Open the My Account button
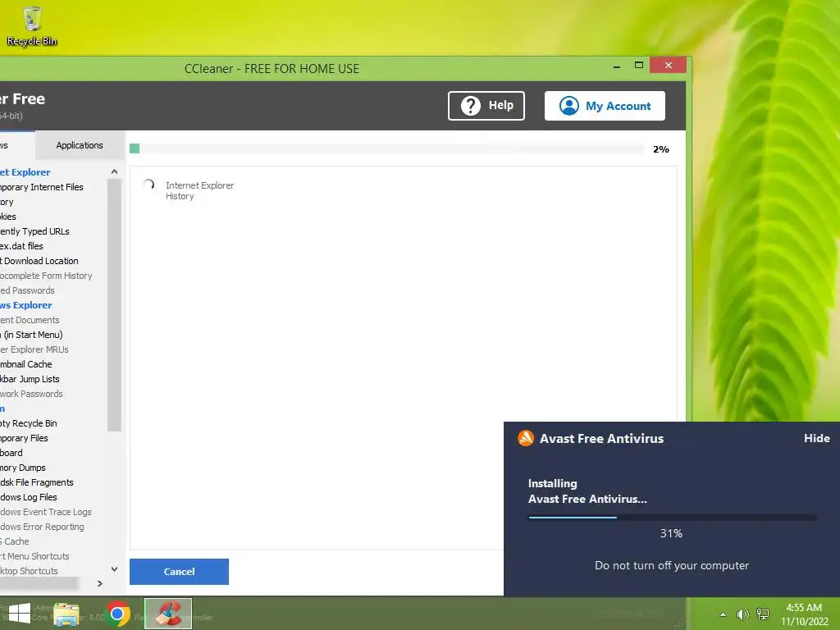 (605, 106)
